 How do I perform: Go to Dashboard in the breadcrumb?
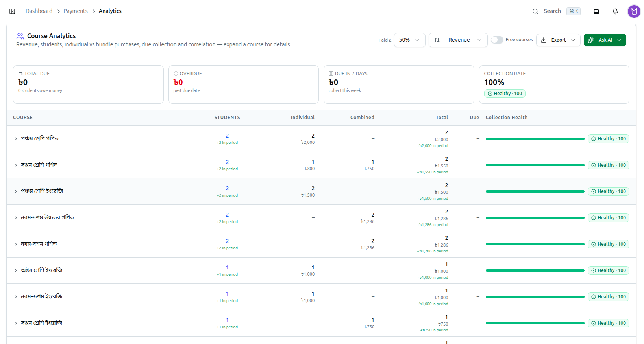(39, 11)
